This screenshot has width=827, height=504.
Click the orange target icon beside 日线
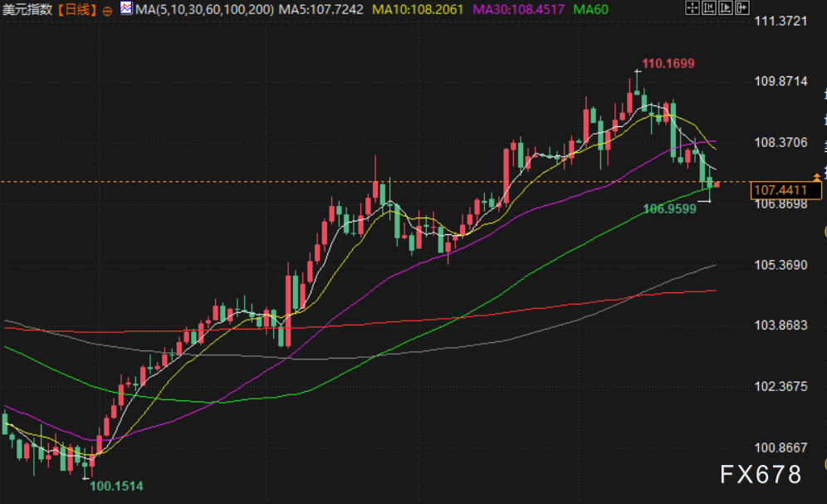click(107, 11)
